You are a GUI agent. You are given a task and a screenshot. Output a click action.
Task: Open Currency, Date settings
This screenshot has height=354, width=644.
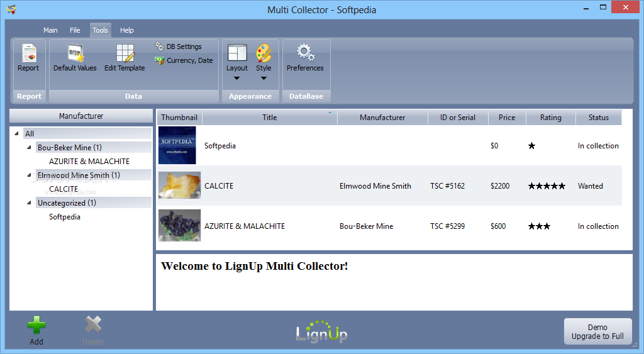coord(184,60)
